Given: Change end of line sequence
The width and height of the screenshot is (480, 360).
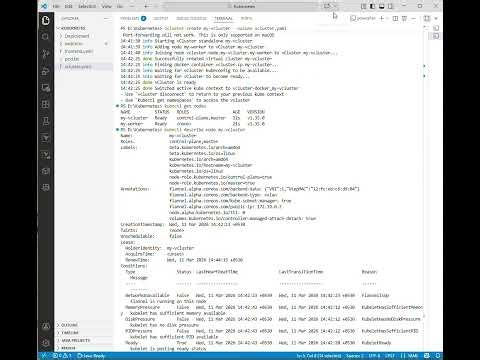Looking at the screenshot, I should click(x=390, y=356).
